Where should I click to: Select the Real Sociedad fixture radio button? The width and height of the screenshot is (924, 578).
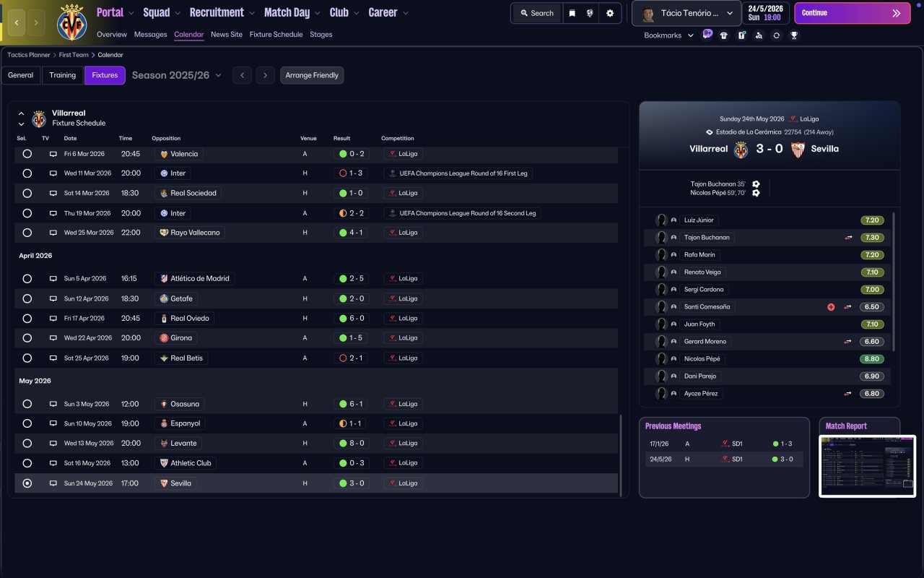[x=27, y=193]
